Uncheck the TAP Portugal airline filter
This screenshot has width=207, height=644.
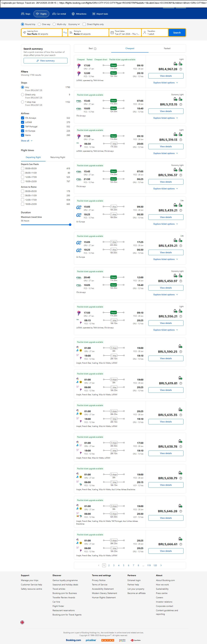(x=23, y=127)
